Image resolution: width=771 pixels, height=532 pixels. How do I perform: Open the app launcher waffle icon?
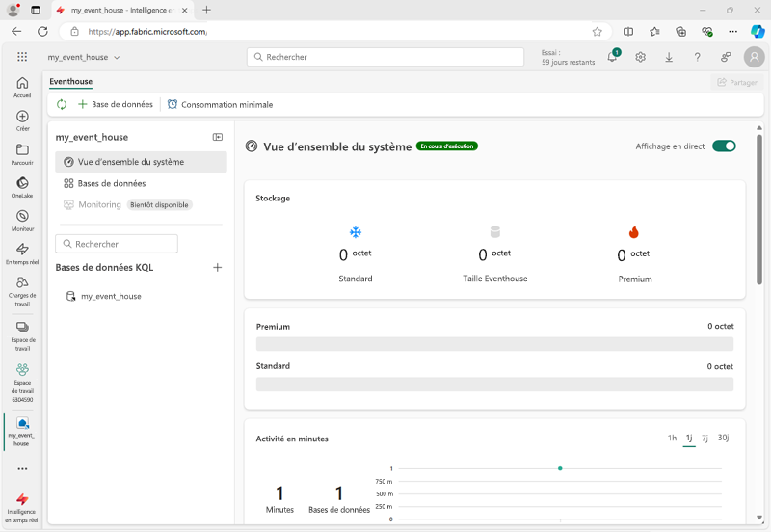pos(22,57)
